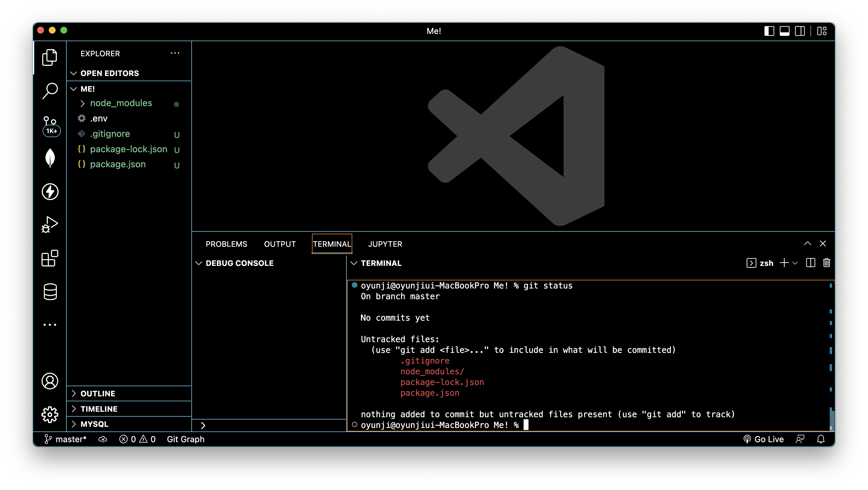
Task: Click 'package-lock.json' in terminal output
Action: pyautogui.click(x=442, y=382)
